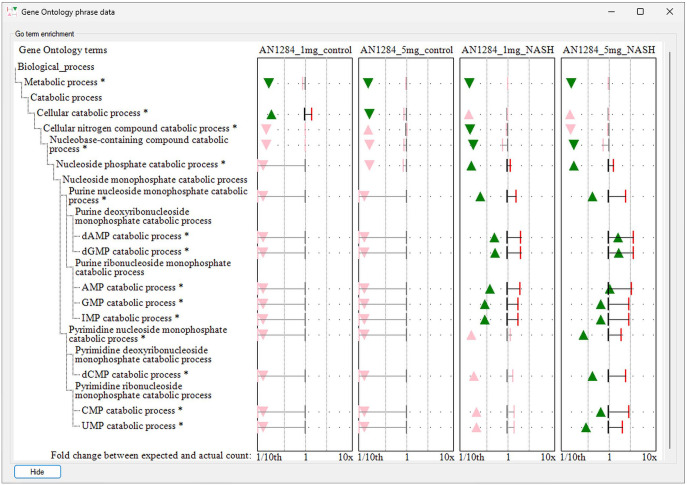Viewport: 687px width, 485px height.
Task: Choose the IMP catabolic process term
Action: coord(131,318)
